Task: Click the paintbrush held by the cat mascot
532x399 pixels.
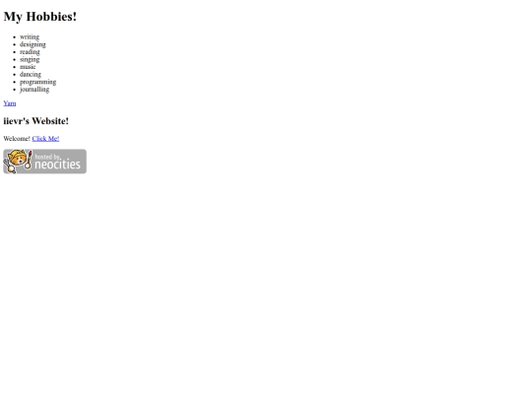Action: click(x=29, y=161)
